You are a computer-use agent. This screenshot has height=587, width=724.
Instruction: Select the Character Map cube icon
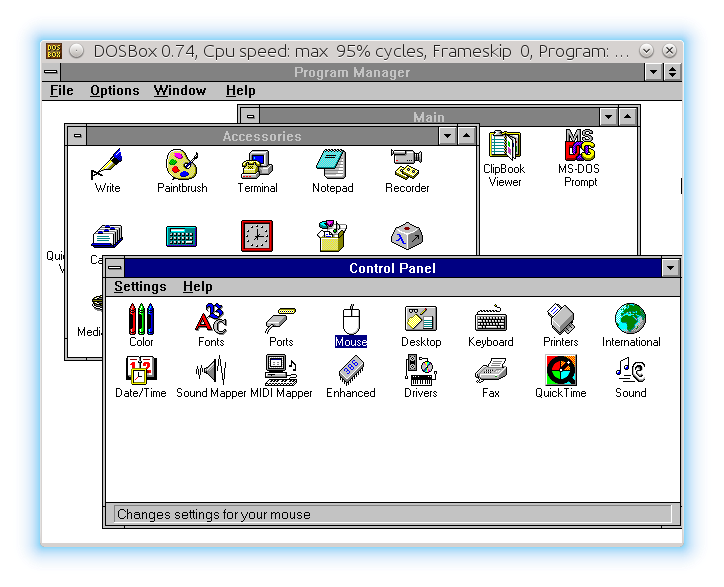tap(407, 236)
